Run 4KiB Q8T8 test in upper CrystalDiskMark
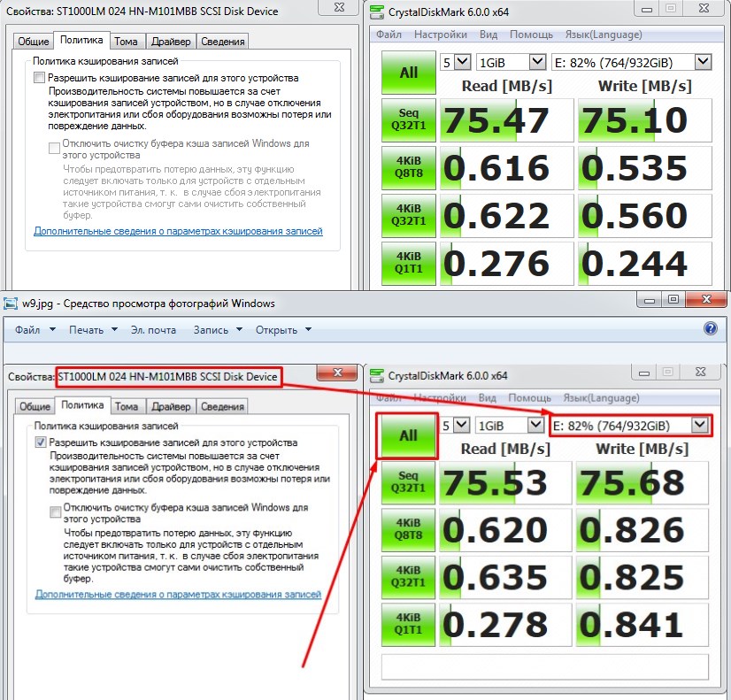 [408, 167]
